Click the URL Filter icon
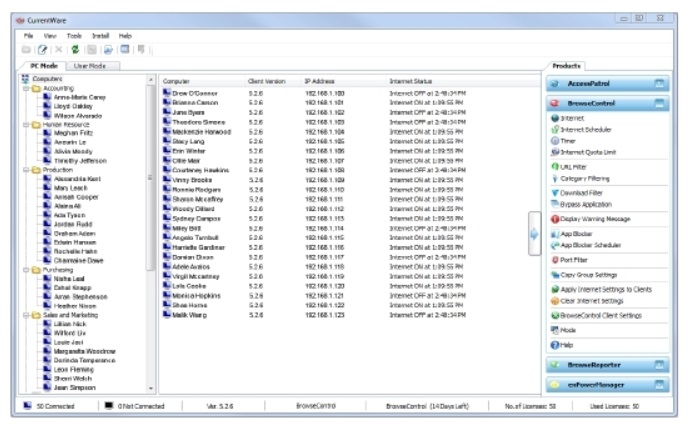Screen dimensions: 692x428 555,167
